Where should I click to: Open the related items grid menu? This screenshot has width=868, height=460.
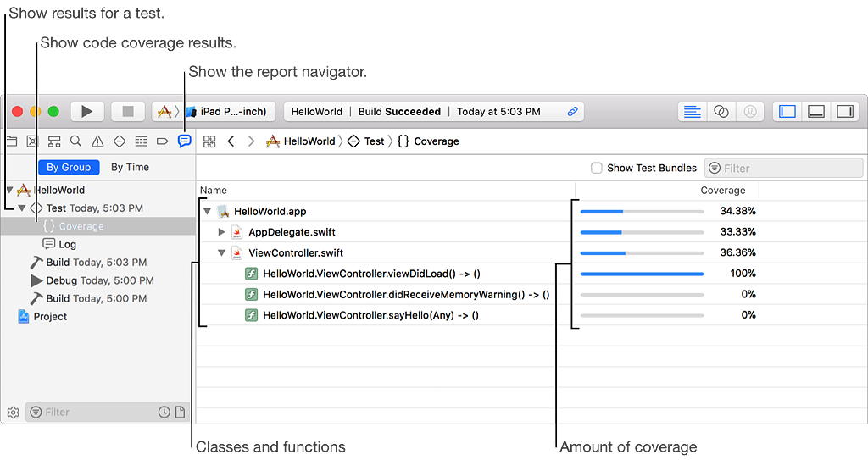tap(209, 141)
